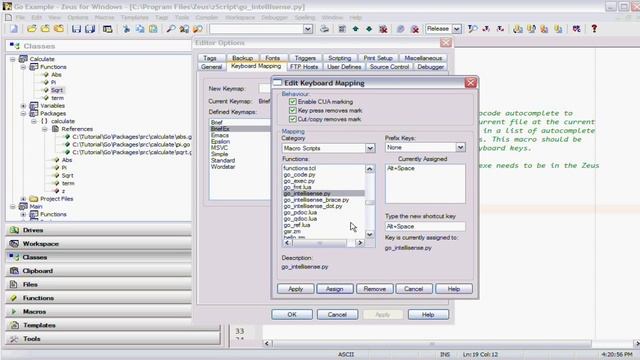Viewport: 640px width, 360px height.
Task: Click the magnifying glass Find toolbar icon
Action: point(171,29)
